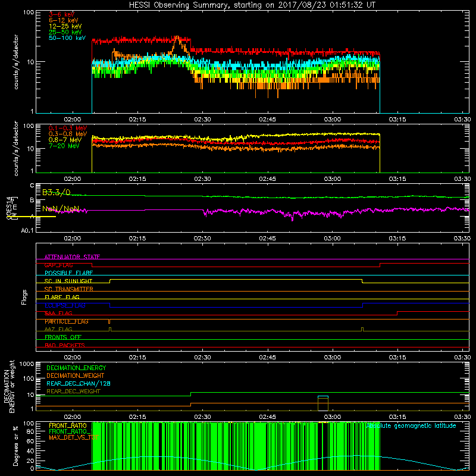Screen dimensions: 476x476
Task: Click the 'Absolute geomagnetic latitude' label
Action: point(411,426)
